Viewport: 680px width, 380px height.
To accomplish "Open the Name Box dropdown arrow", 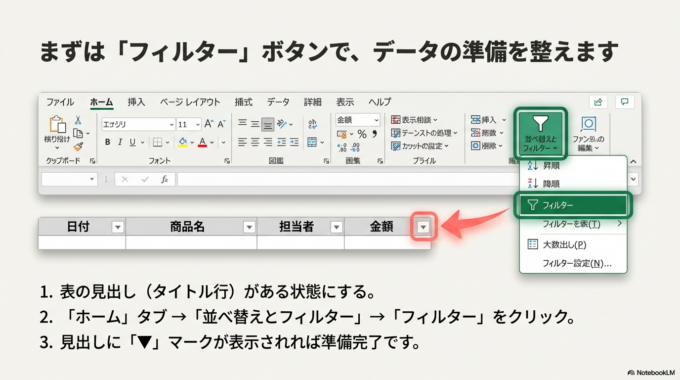I will (x=92, y=179).
